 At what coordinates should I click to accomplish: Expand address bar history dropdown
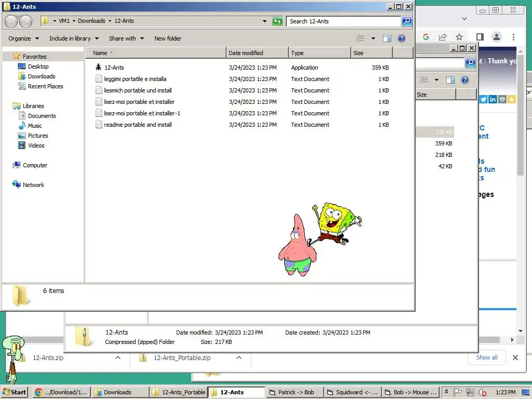(264, 21)
